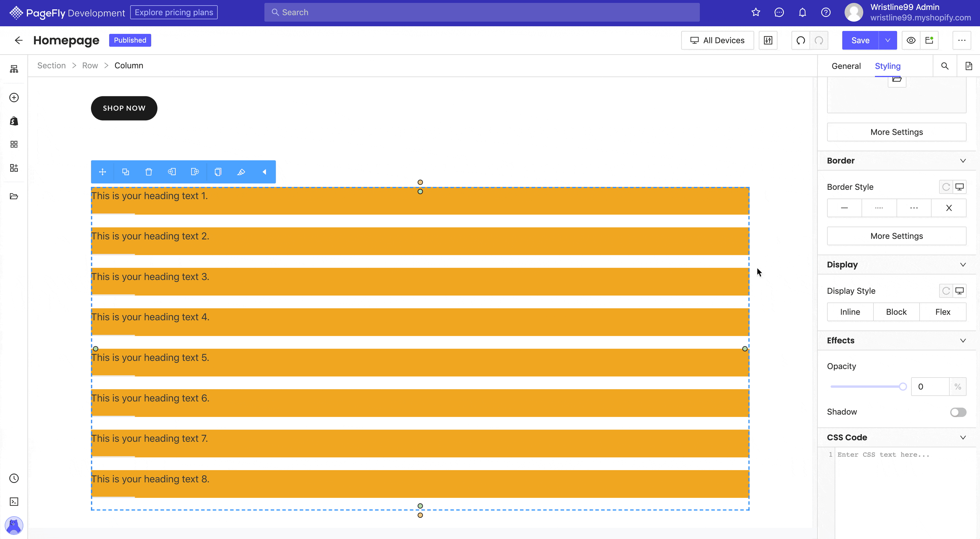Toggle the Shadow switch on
Viewport: 980px width, 539px height.
(x=958, y=412)
